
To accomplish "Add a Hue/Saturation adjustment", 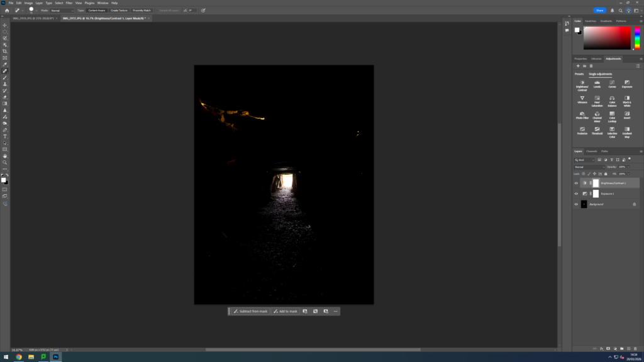I will [597, 99].
